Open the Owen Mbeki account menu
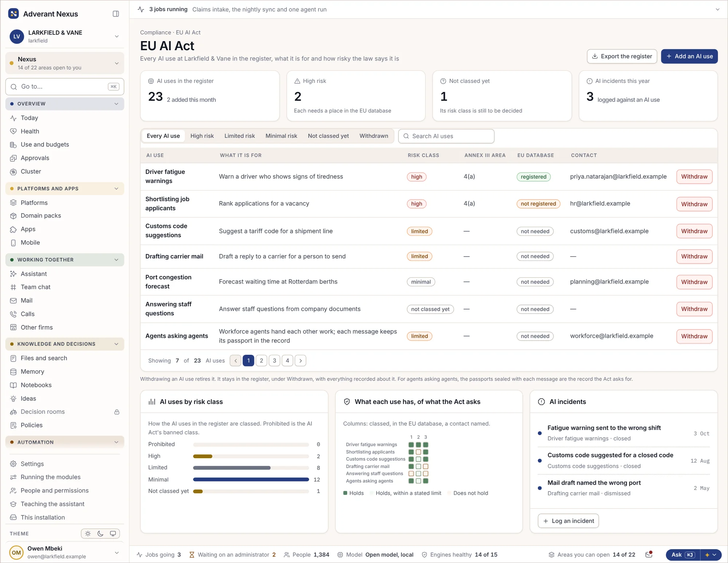The image size is (728, 563). [65, 552]
